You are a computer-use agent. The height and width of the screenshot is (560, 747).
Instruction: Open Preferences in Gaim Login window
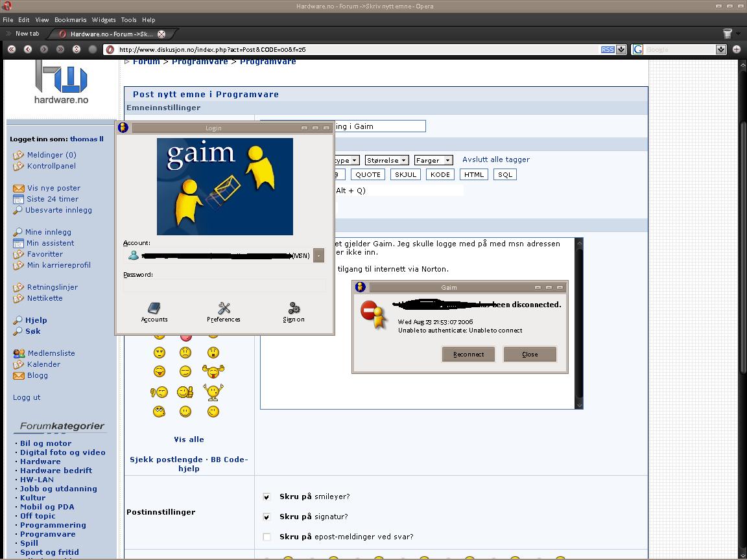[224, 312]
